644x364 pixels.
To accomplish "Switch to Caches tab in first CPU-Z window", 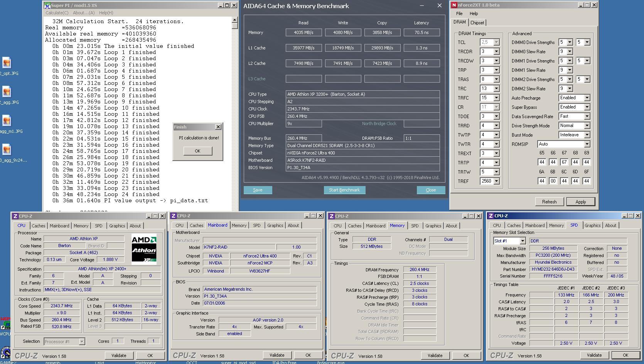I will coord(38,226).
